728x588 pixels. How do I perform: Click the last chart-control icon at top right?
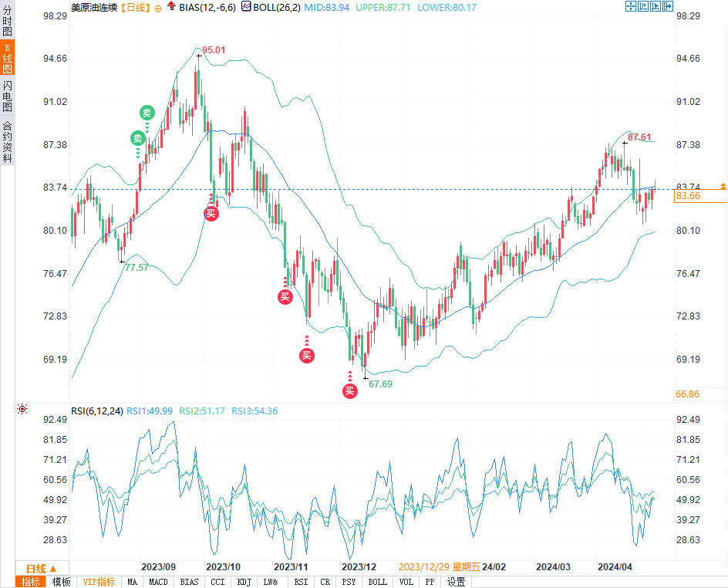click(x=668, y=6)
